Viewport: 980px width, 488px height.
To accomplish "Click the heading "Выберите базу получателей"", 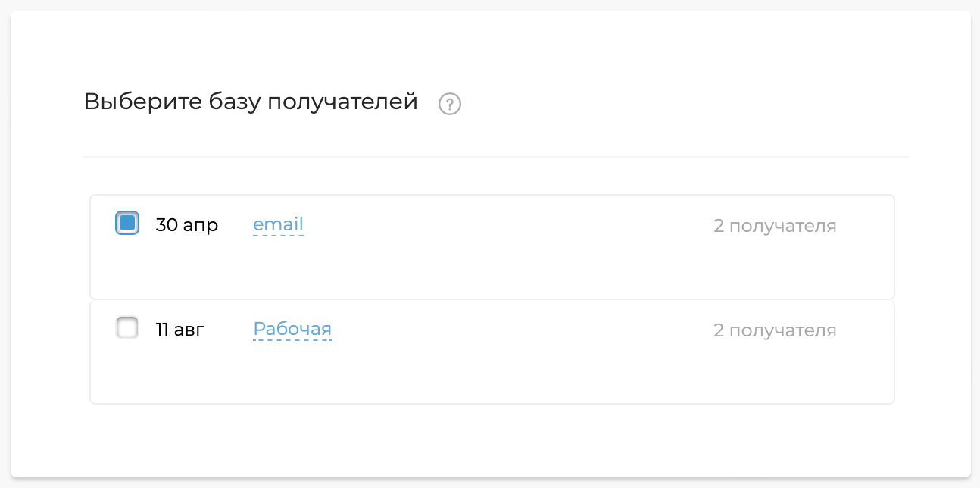I will [x=250, y=102].
